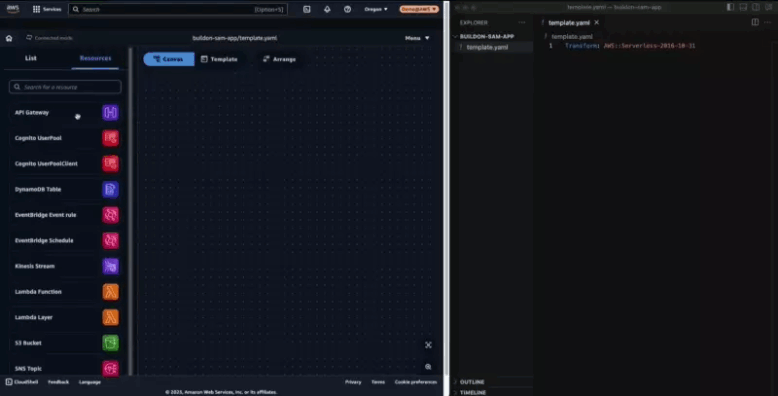Screen dimensions: 778x396
Task: Open the AWS notifications bell
Action: [x=327, y=9]
